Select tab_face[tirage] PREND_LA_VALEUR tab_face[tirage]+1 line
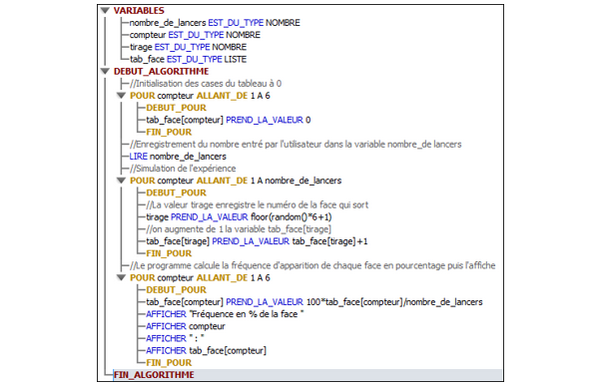The width and height of the screenshot is (600, 388). [257, 241]
